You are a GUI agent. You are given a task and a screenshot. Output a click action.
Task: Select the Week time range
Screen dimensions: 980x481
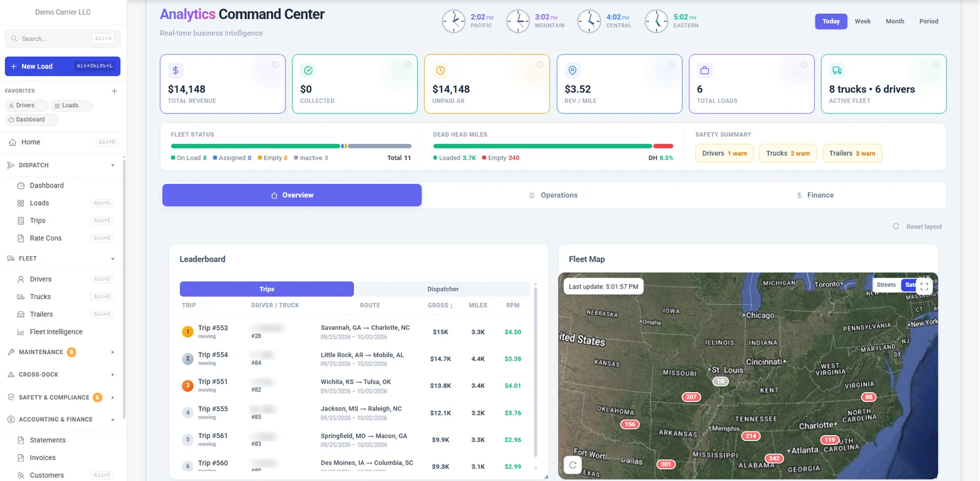(x=862, y=21)
